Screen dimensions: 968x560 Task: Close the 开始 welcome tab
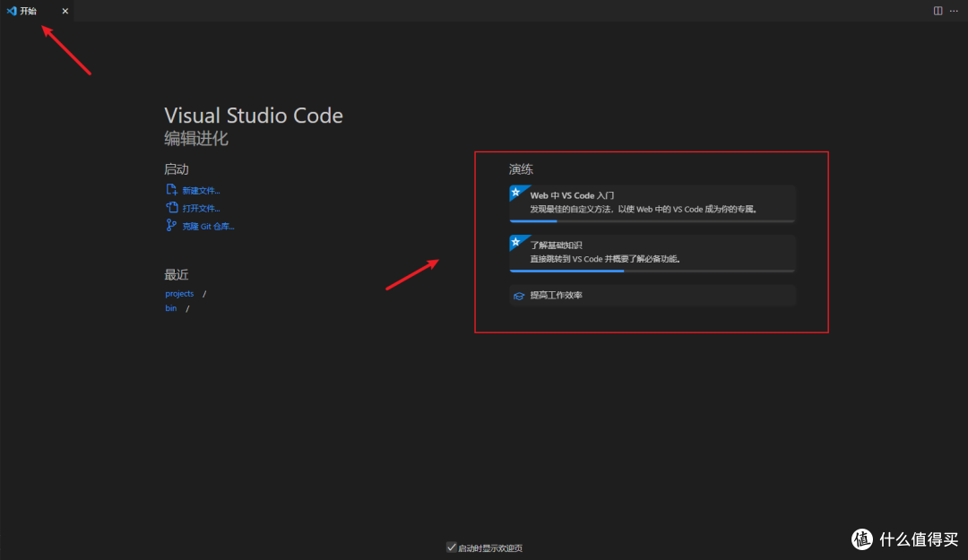pyautogui.click(x=64, y=11)
